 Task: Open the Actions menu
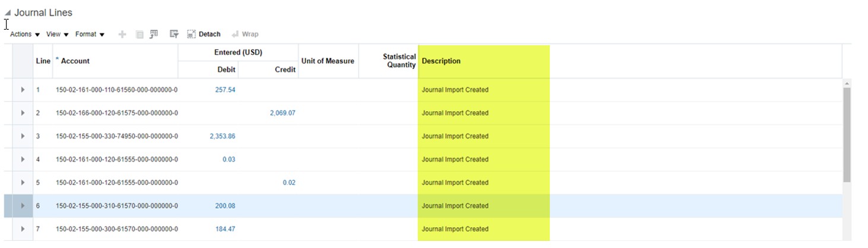[x=25, y=34]
